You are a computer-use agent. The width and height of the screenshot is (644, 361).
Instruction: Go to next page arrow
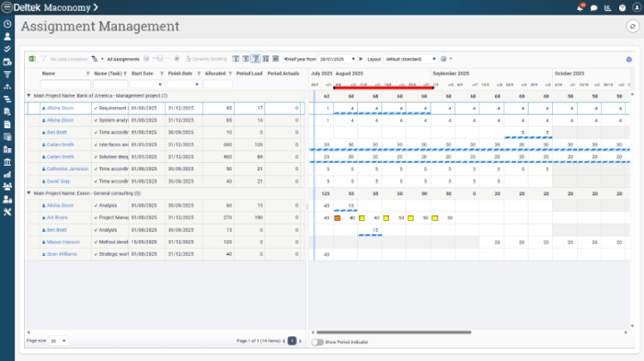point(300,341)
